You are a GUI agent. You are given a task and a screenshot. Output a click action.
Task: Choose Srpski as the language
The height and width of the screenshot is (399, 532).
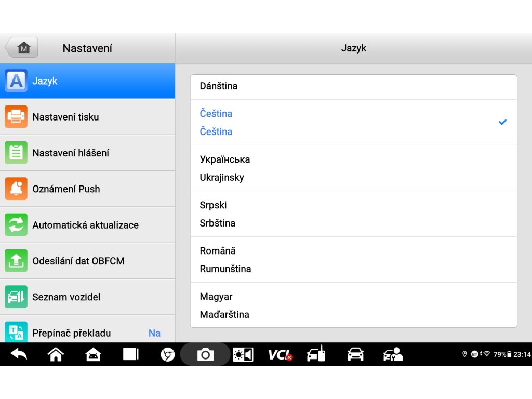tap(353, 214)
